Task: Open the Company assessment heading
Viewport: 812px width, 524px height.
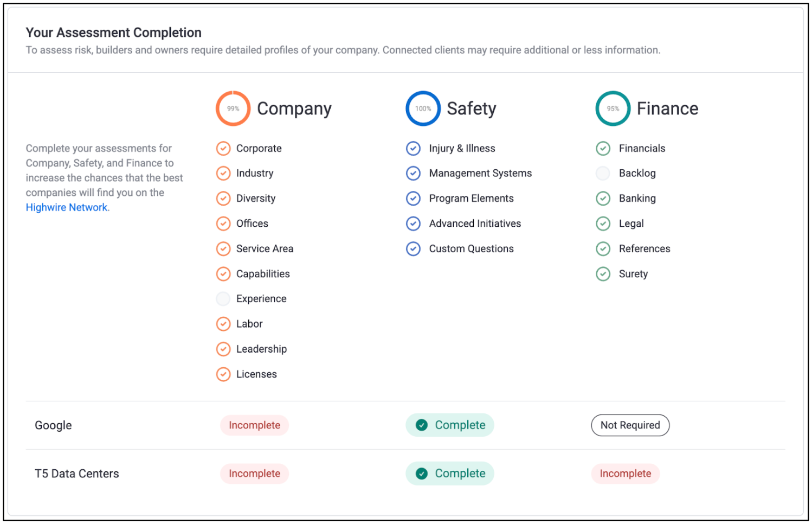Action: (294, 108)
